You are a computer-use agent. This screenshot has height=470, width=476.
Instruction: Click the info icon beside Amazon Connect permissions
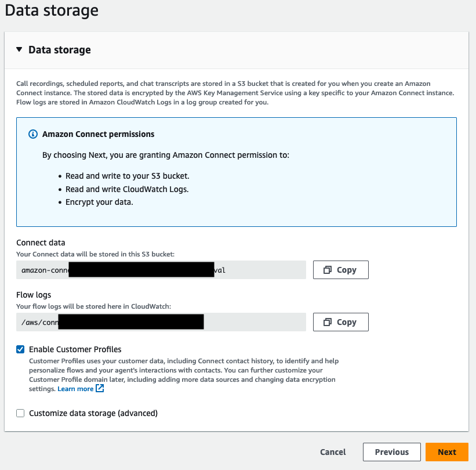pyautogui.click(x=33, y=134)
